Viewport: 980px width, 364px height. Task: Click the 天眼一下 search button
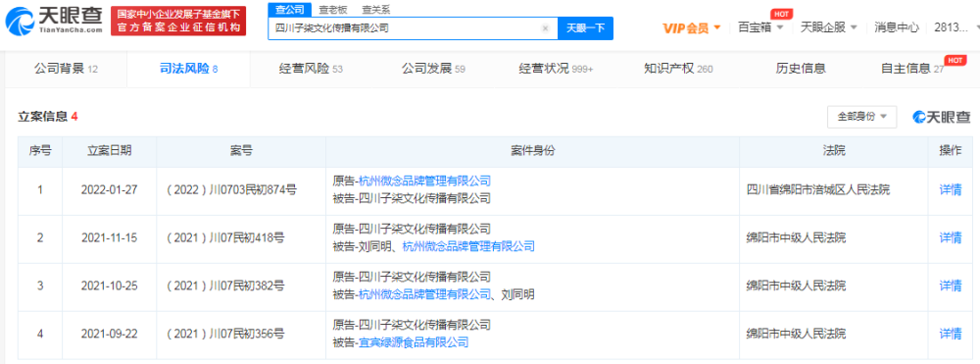click(585, 28)
